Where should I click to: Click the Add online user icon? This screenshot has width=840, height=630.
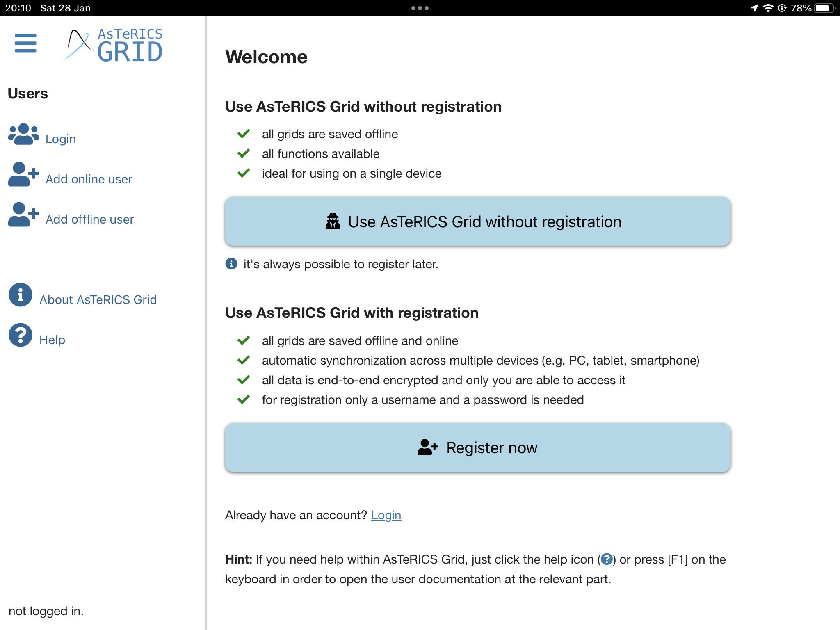point(23,174)
